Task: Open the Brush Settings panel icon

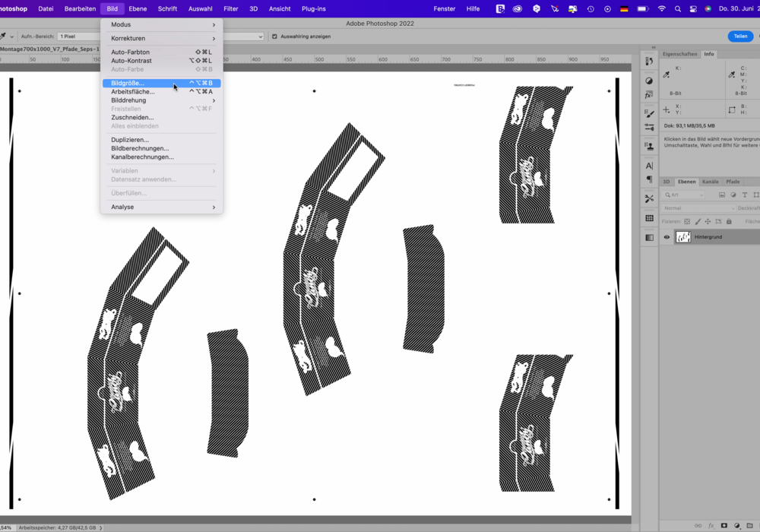Action: (649, 128)
